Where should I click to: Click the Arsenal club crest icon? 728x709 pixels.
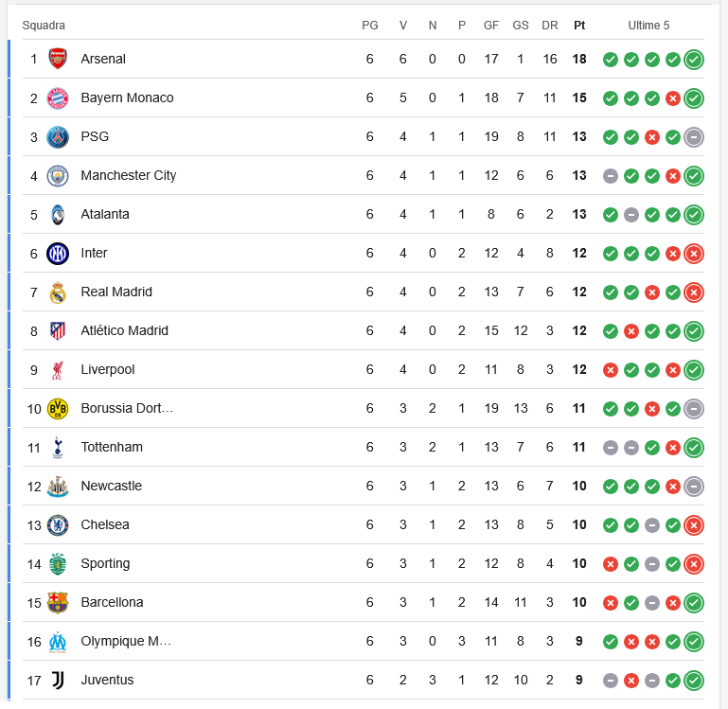[x=58, y=59]
